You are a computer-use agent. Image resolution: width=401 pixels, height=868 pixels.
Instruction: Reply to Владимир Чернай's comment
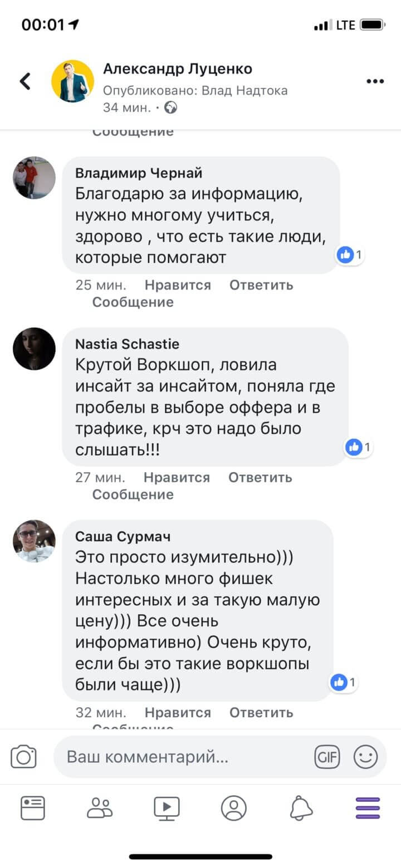click(261, 285)
